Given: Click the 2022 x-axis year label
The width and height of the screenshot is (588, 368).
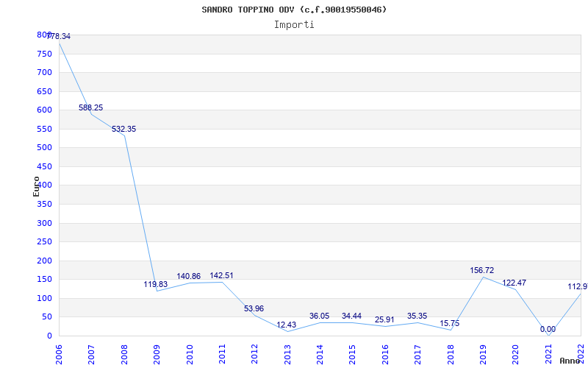Looking at the screenshot, I should click(581, 355).
